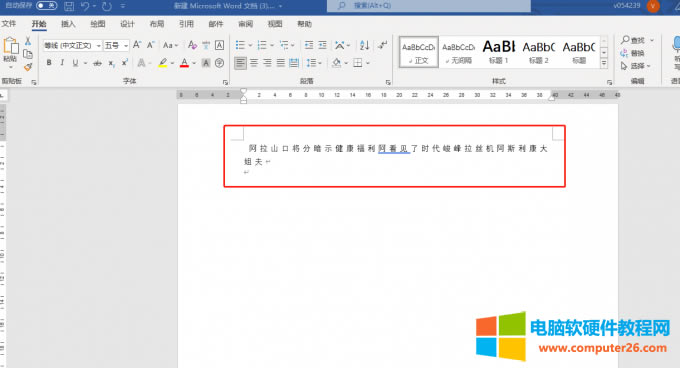
Task: Apply bullet list formatting
Action: pyautogui.click(x=240, y=45)
